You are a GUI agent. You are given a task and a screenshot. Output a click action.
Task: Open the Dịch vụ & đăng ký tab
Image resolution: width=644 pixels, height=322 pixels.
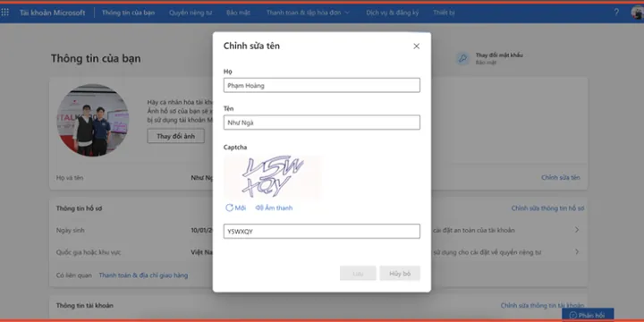(x=393, y=13)
